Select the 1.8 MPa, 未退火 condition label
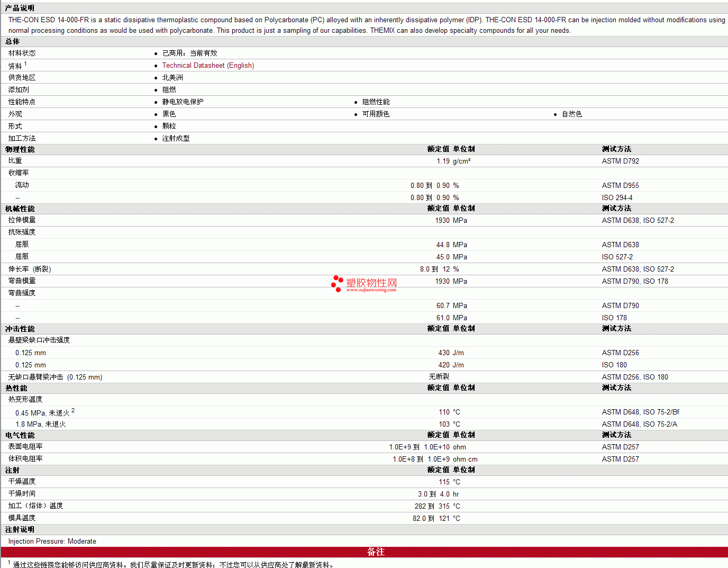 tap(41, 425)
